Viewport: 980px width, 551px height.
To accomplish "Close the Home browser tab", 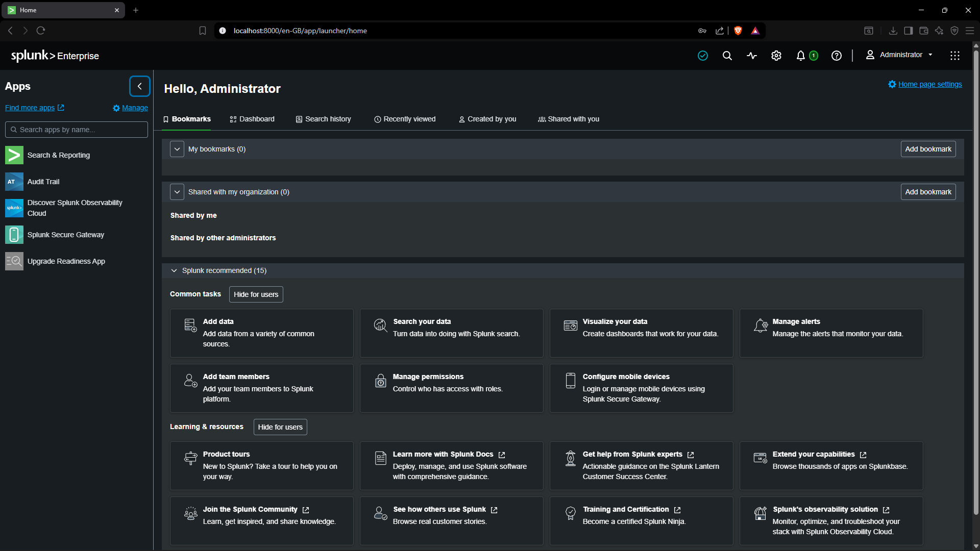I will point(116,10).
